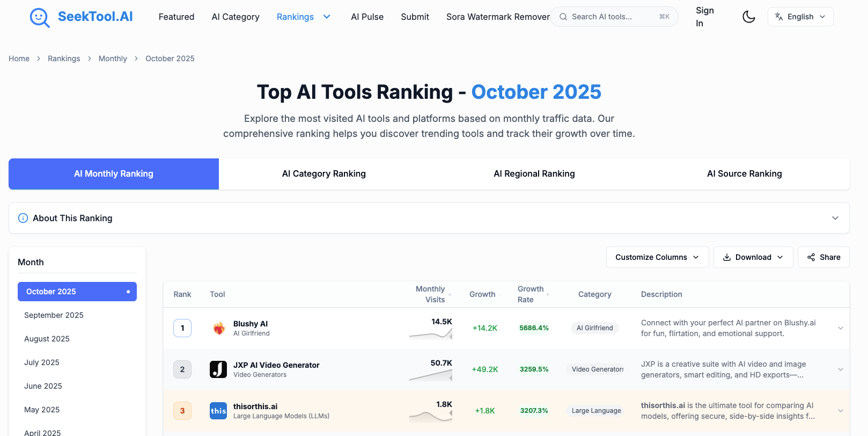Sort by the Growth Rate column header
Screen dimensions: 868x436
[x=532, y=294]
